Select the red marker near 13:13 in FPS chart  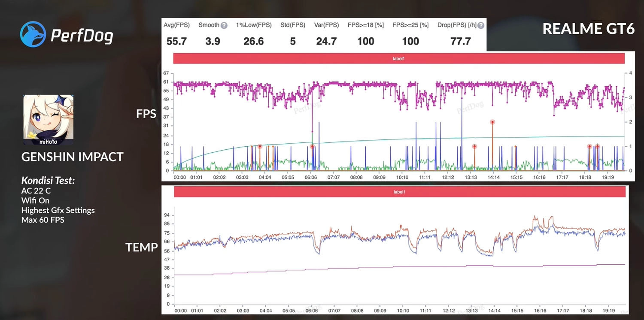pos(474,146)
